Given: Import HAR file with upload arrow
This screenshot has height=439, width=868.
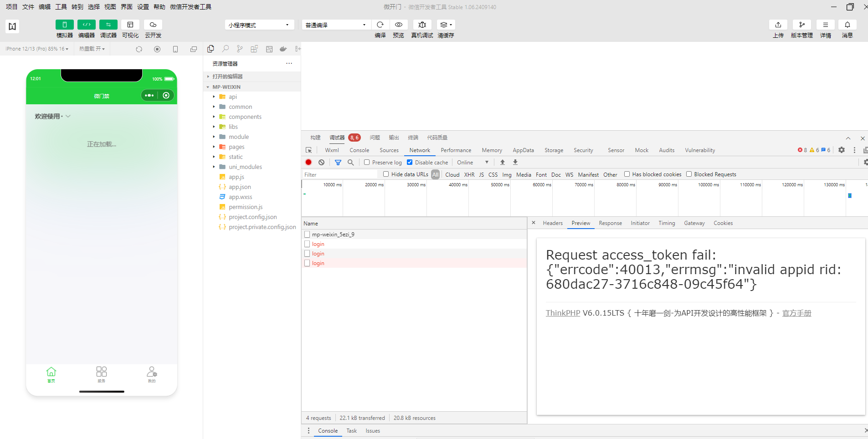Looking at the screenshot, I should 503,162.
